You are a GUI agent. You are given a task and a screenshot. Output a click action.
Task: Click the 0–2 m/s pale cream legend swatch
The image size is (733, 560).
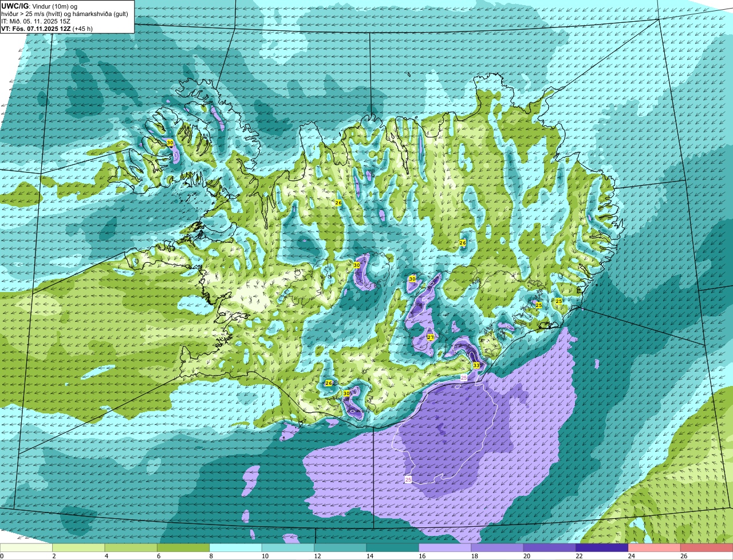pyautogui.click(x=26, y=548)
